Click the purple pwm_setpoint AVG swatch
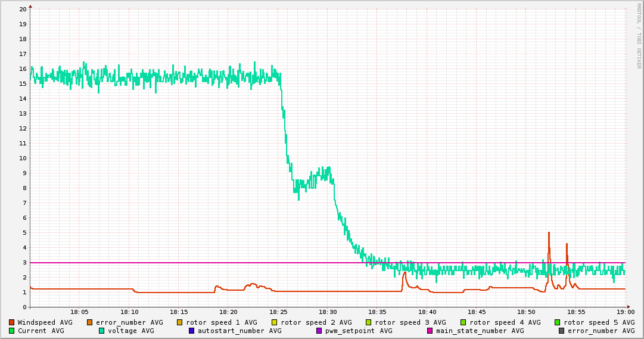Screen dimensions: 644x339 point(319,331)
